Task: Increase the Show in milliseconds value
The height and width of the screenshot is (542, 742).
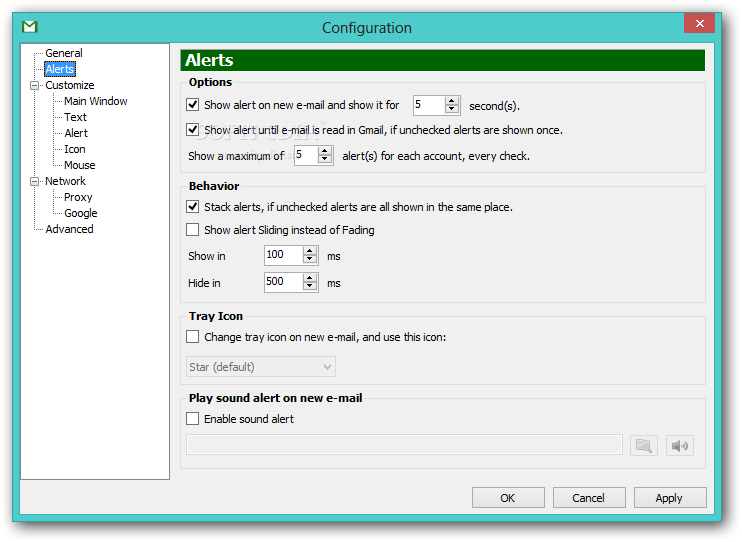Action: pyautogui.click(x=309, y=251)
